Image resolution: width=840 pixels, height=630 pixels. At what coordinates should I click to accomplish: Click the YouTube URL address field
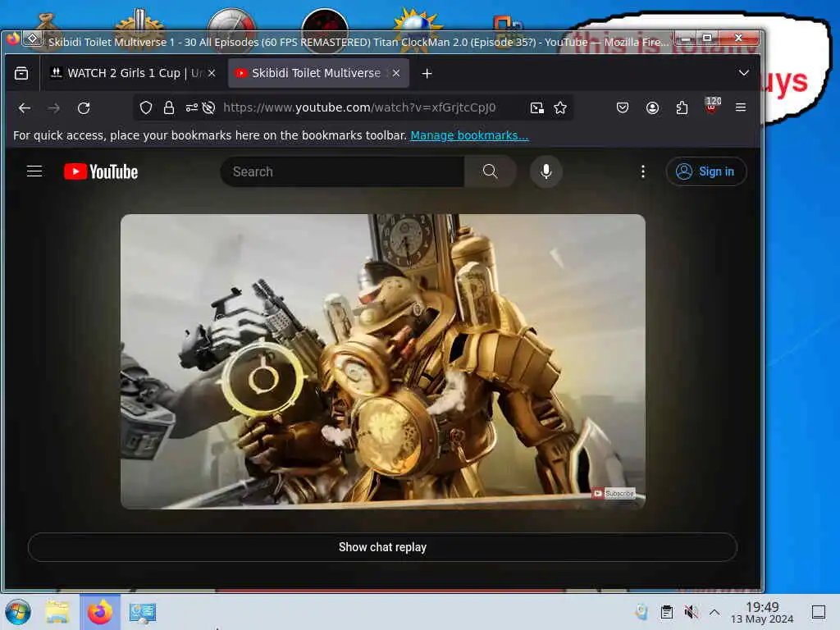pos(359,107)
